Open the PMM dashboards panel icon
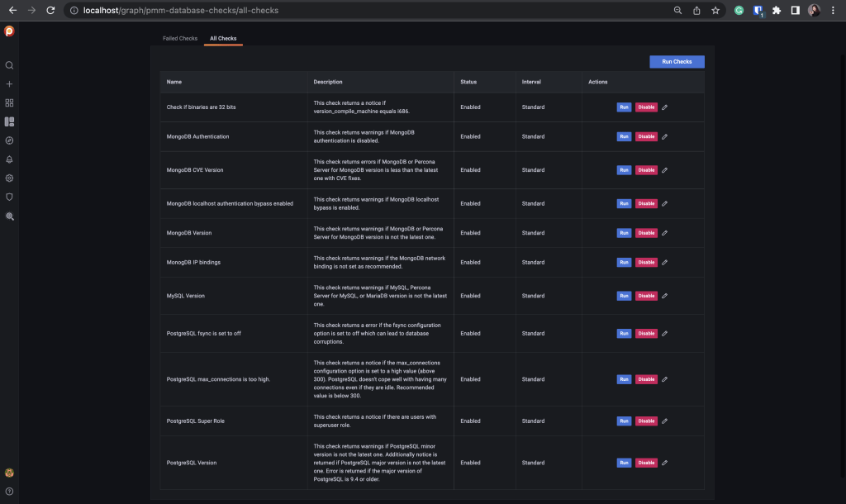Screen dimensions: 846x504 tap(9, 122)
